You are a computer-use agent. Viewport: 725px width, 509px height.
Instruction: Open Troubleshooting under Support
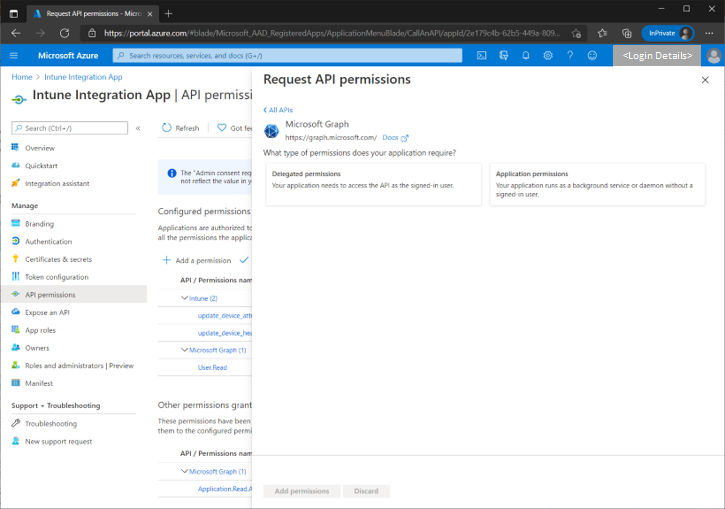click(51, 423)
